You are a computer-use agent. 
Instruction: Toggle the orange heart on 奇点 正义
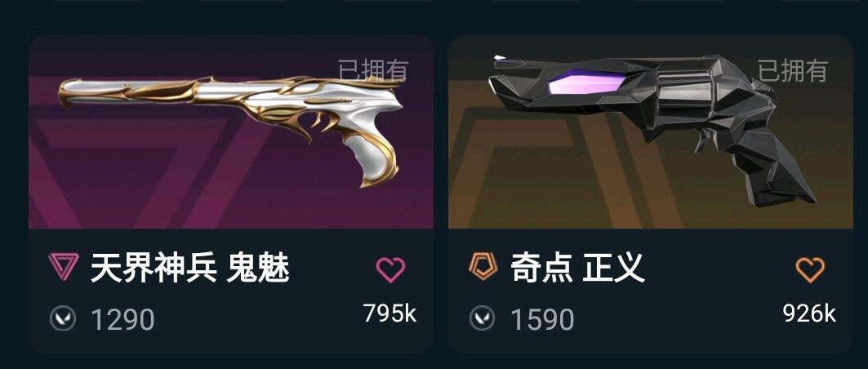pyautogui.click(x=810, y=270)
